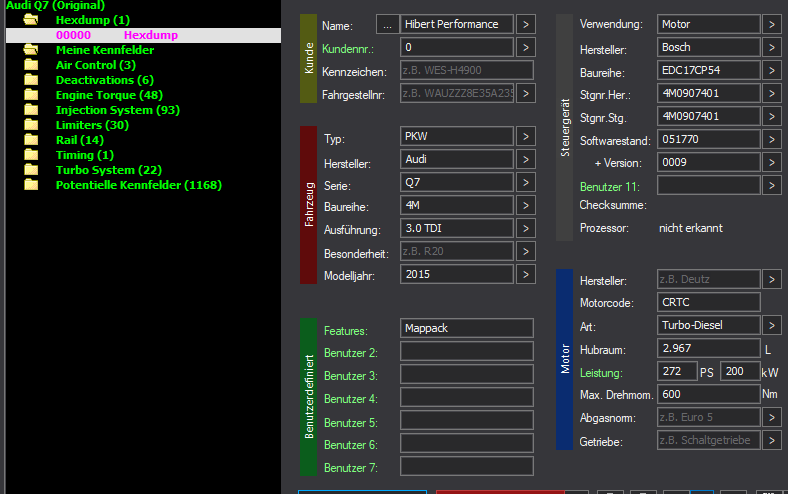The width and height of the screenshot is (788, 494).
Task: Click the Turbo System folder icon
Action: coord(31,170)
